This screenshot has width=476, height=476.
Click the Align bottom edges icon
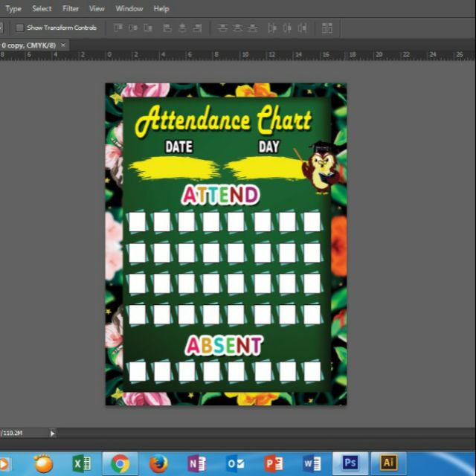coord(149,28)
